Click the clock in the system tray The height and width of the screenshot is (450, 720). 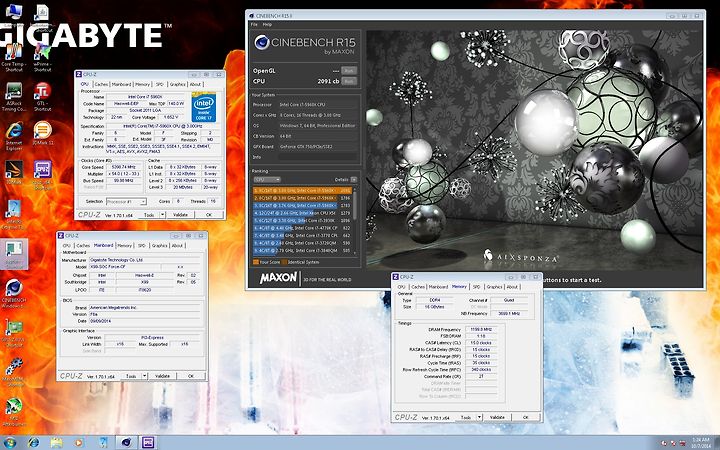point(699,443)
